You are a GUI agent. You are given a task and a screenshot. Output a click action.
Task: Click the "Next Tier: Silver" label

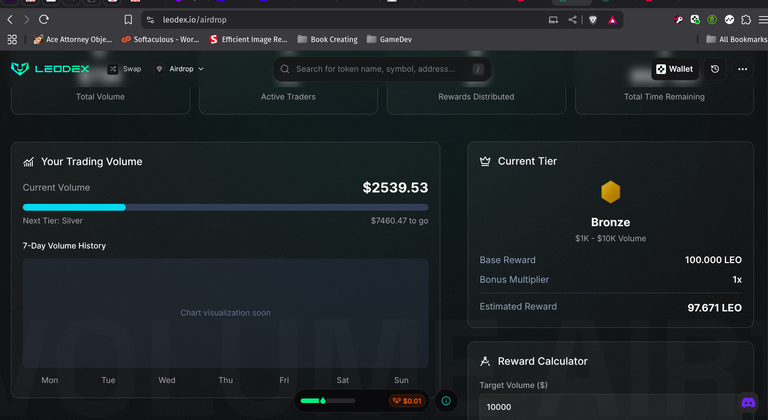[52, 221]
